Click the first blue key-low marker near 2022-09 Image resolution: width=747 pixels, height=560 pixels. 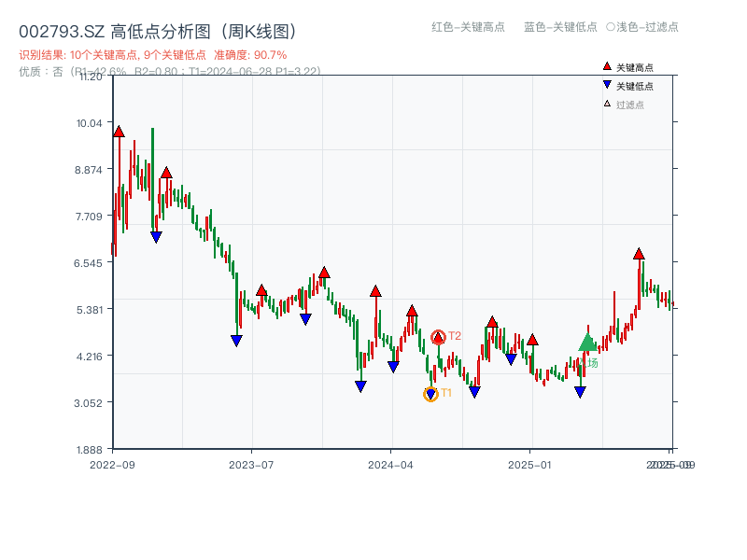point(156,236)
